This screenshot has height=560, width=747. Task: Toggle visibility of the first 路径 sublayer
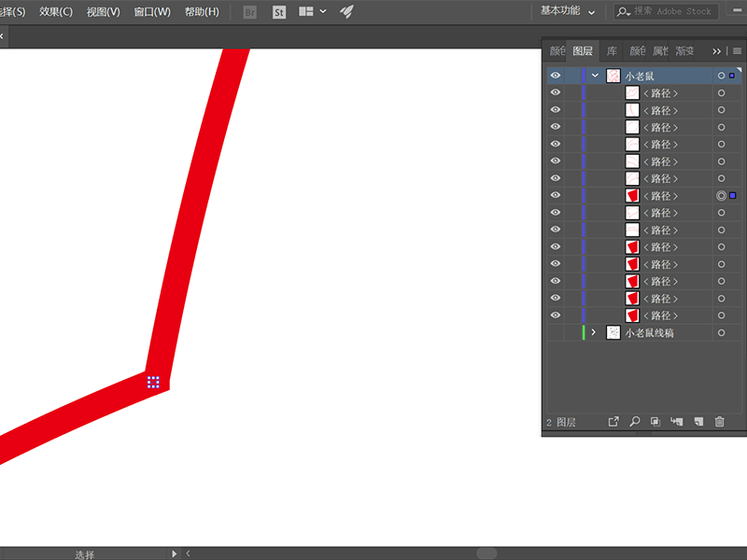pos(556,92)
